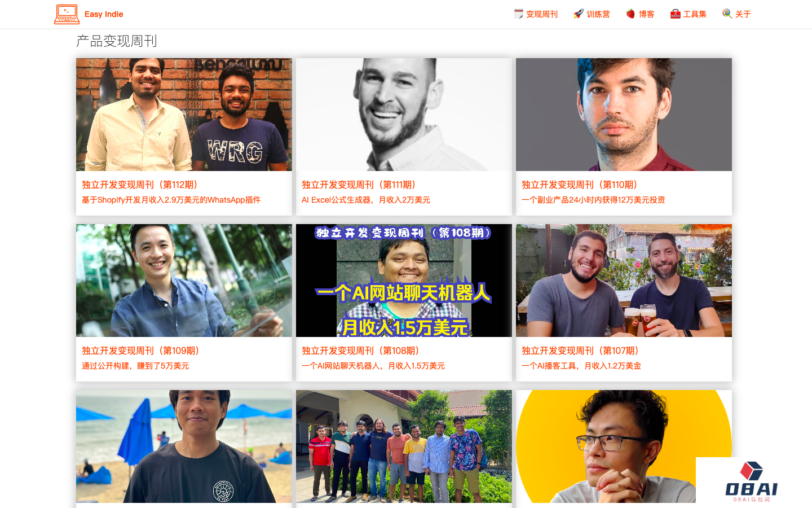The width and height of the screenshot is (812, 508).
Task: Open 工具集 in the navigation bar
Action: coord(695,14)
